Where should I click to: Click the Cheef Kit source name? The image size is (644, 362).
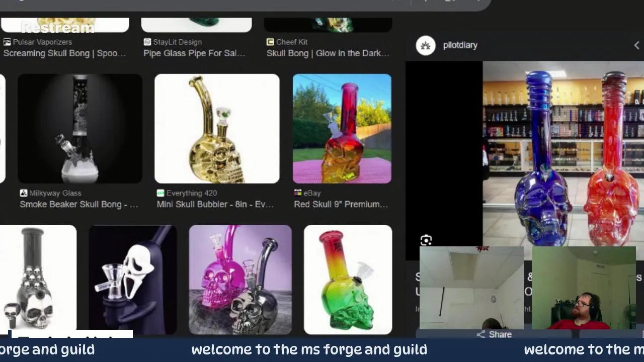tap(291, 42)
